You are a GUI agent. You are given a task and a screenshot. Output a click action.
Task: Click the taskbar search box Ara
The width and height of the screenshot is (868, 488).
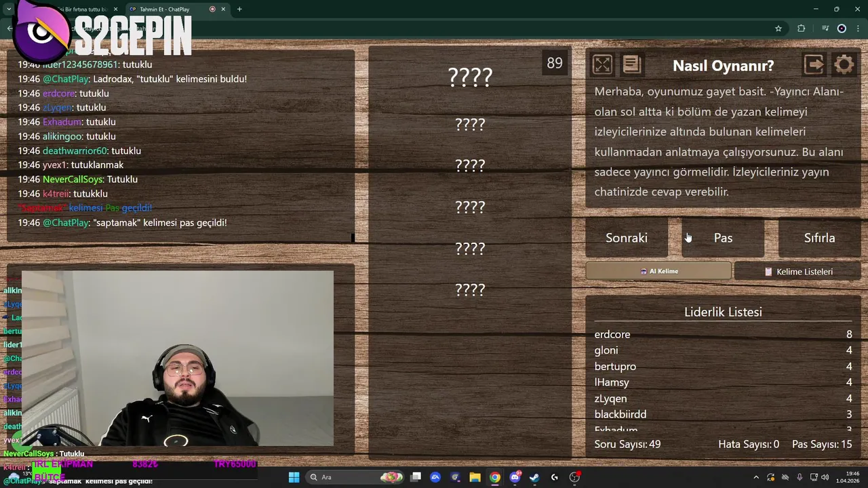point(354,477)
